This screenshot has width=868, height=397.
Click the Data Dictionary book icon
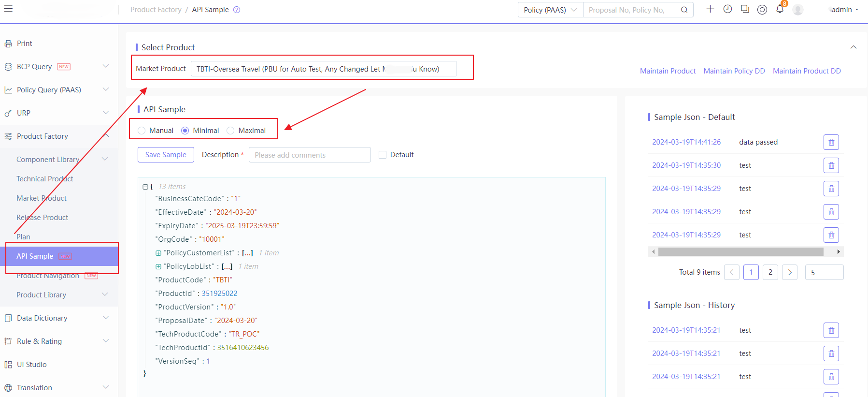click(8, 318)
